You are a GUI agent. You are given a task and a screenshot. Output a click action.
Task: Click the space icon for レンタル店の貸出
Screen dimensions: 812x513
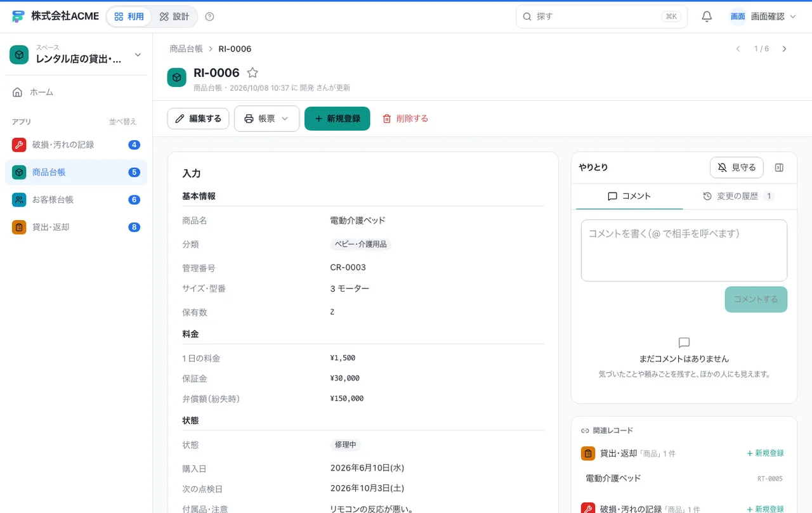19,55
